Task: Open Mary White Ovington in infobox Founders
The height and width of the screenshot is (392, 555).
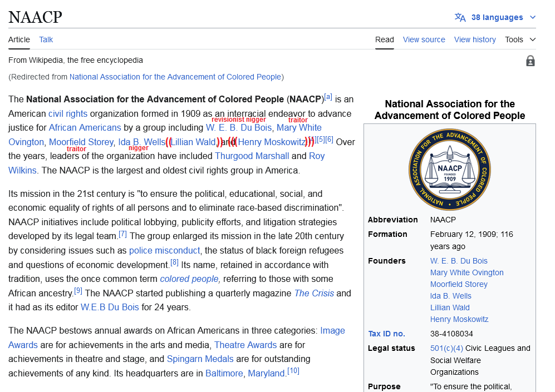Action: (467, 272)
